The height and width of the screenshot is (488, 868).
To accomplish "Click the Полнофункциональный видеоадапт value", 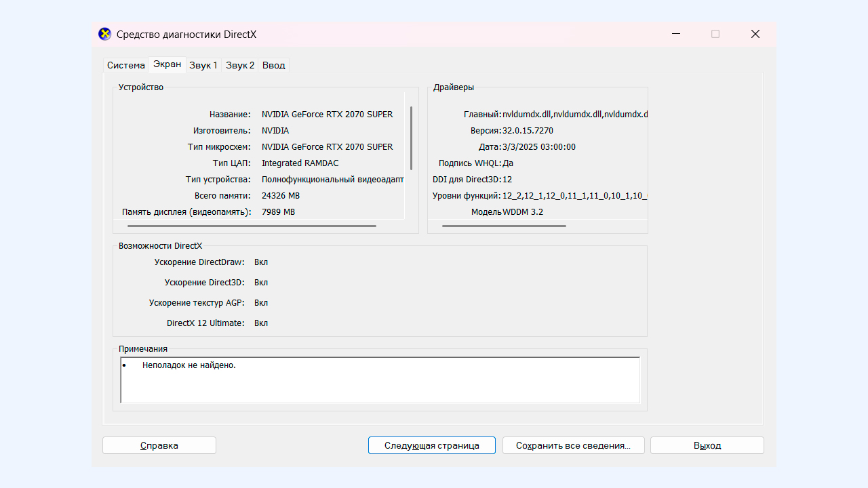I will pos(333,180).
